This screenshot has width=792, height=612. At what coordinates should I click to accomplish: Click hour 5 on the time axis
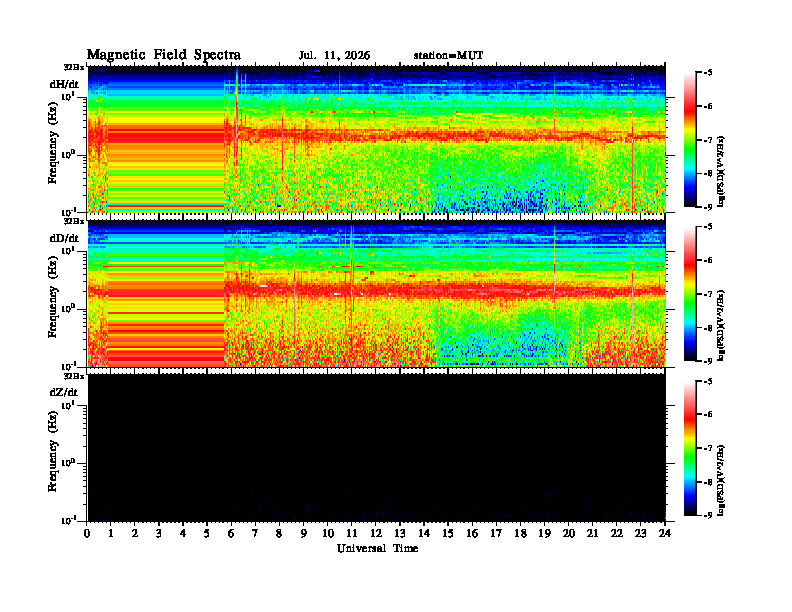pyautogui.click(x=207, y=533)
